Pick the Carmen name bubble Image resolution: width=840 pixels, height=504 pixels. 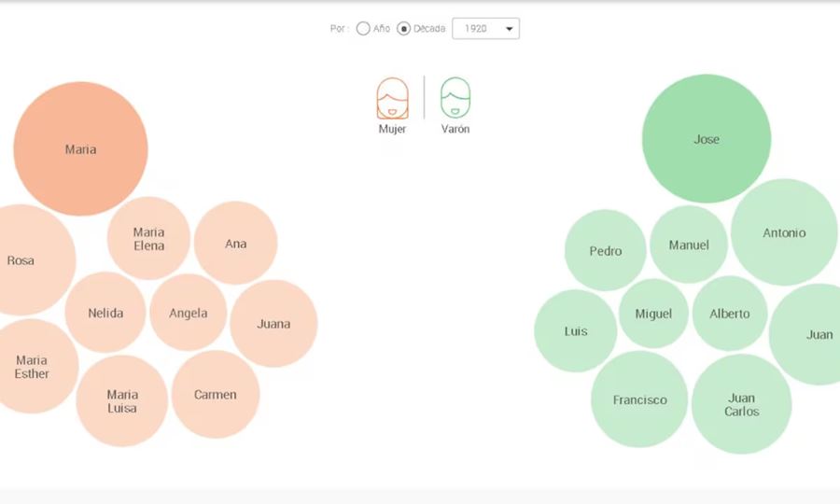click(x=215, y=394)
